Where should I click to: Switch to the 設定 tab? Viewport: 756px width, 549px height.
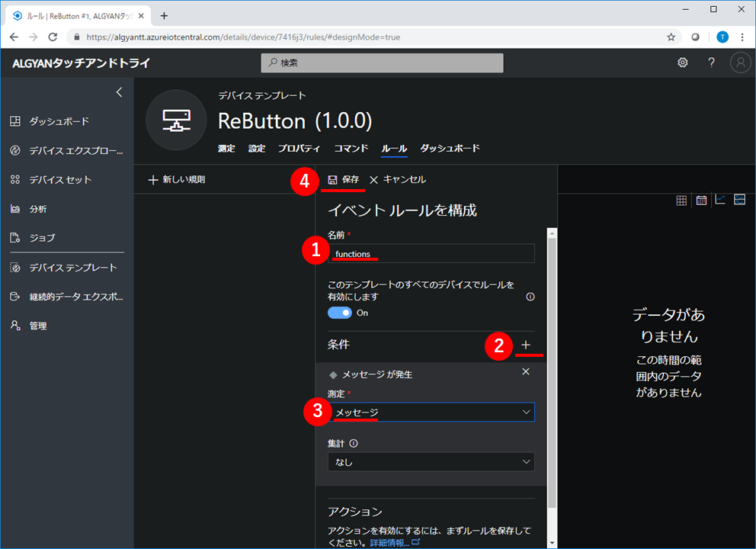(x=257, y=148)
